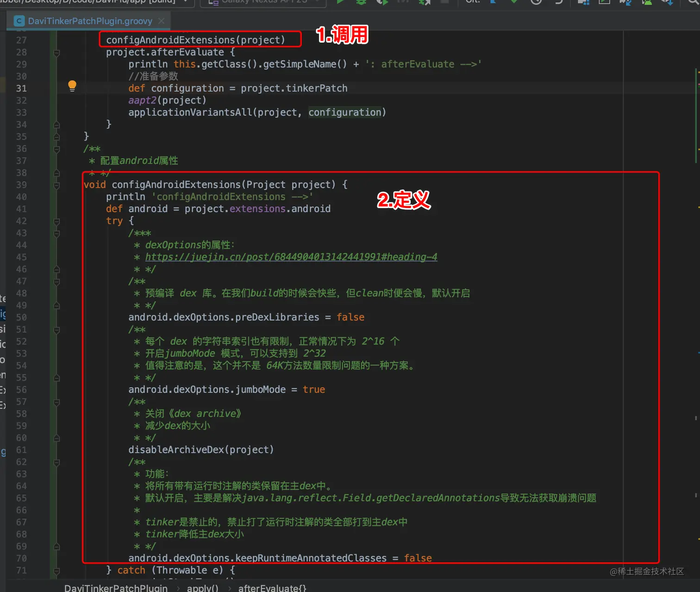Image resolution: width=700 pixels, height=592 pixels.
Task: Collapse the dexOptions comment at line 43
Action: click(56, 233)
